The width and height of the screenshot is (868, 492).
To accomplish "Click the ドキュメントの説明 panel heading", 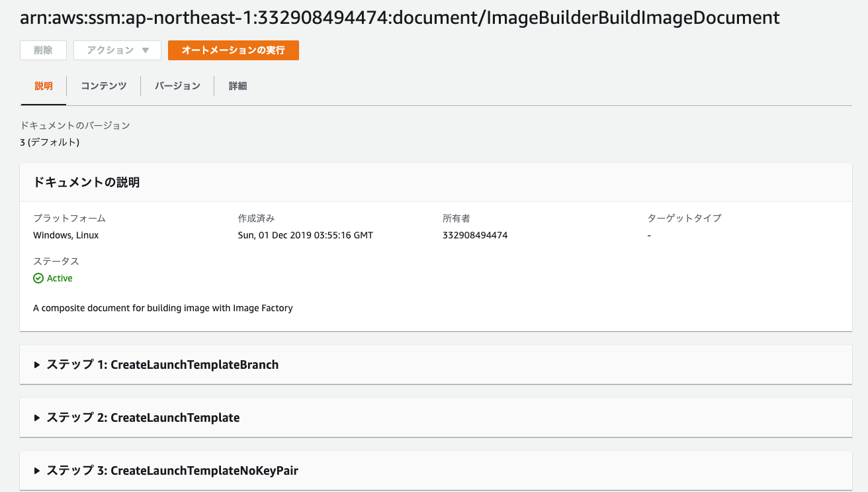I will [x=87, y=182].
